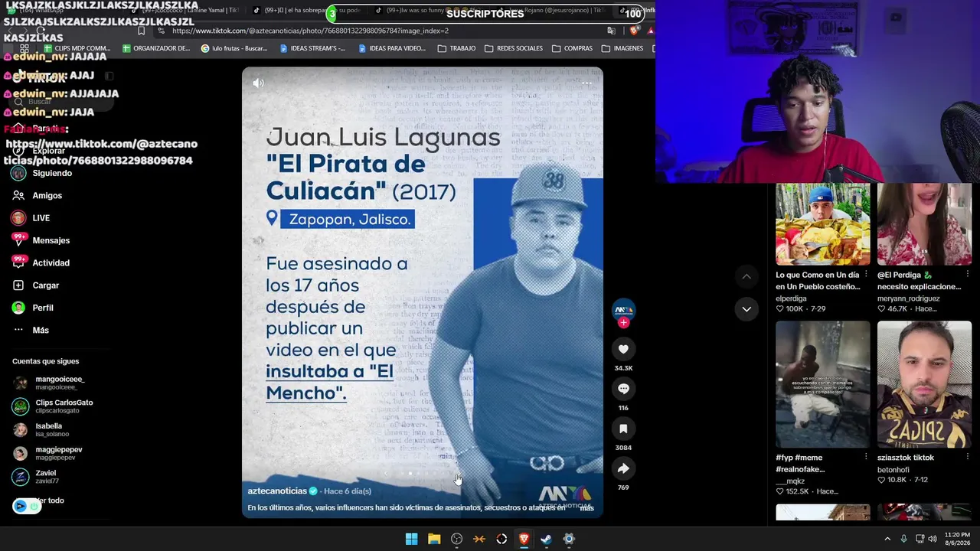Open the REDES SOCIALES bookmarks folder

[514, 48]
